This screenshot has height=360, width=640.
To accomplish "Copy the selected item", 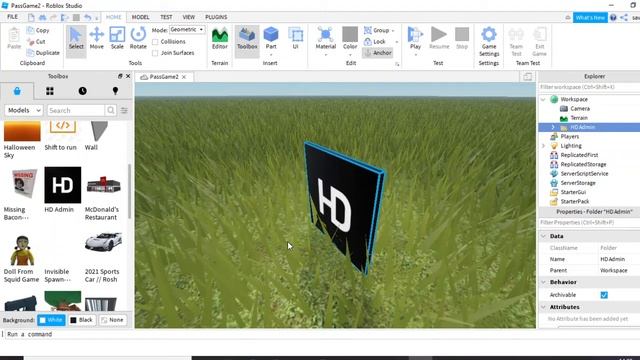I will coord(38,30).
